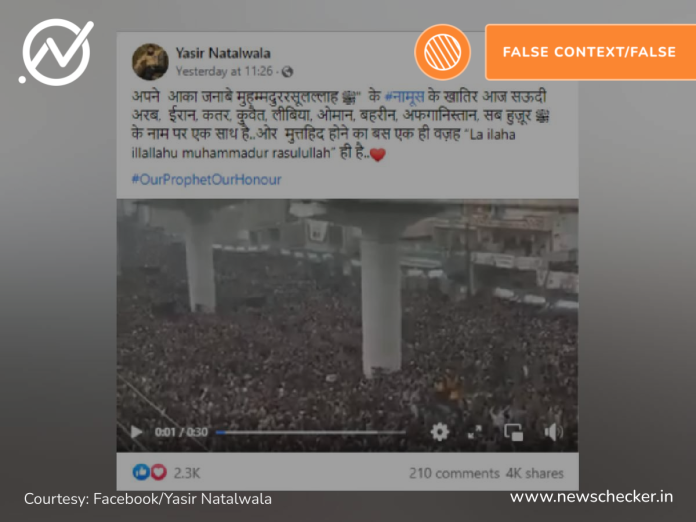Click the #नामूस hashtag

click(404, 97)
